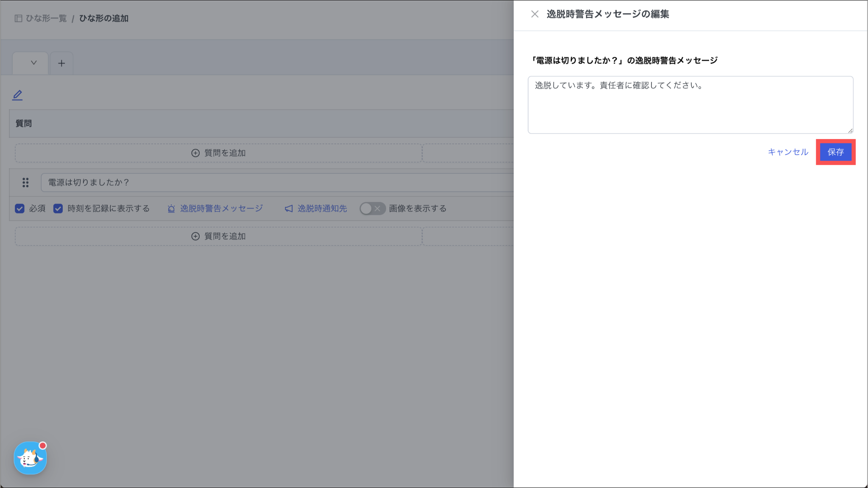
Task: Click plus-circle icon in upper 質問を追加
Action: coord(195,153)
